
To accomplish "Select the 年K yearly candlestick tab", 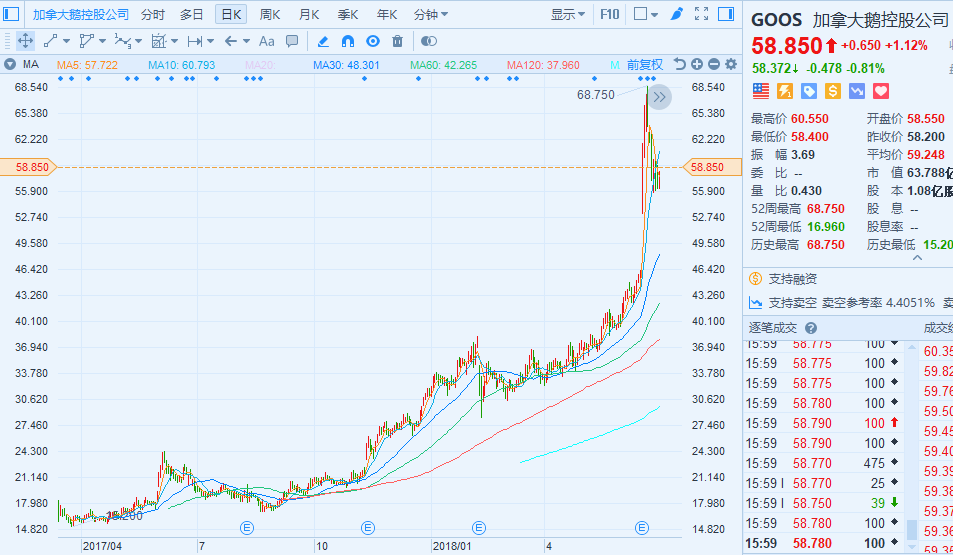I will pos(387,14).
